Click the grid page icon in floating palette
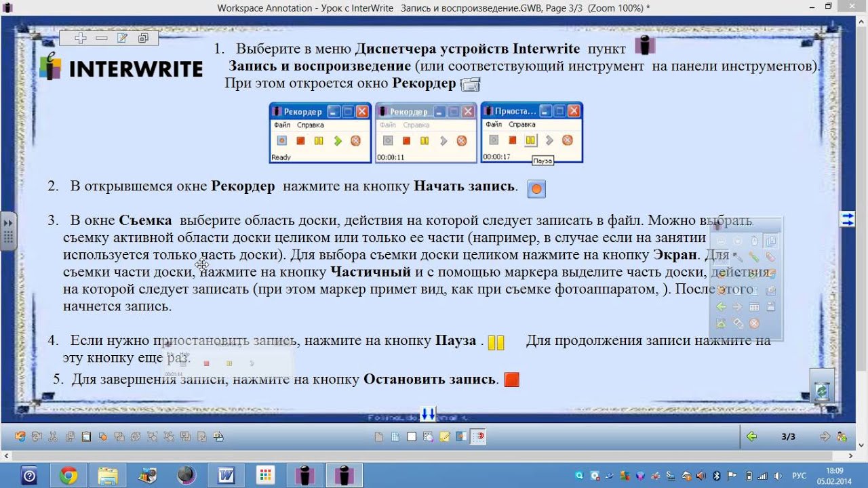Image resolution: width=868 pixels, height=488 pixels. [x=754, y=306]
